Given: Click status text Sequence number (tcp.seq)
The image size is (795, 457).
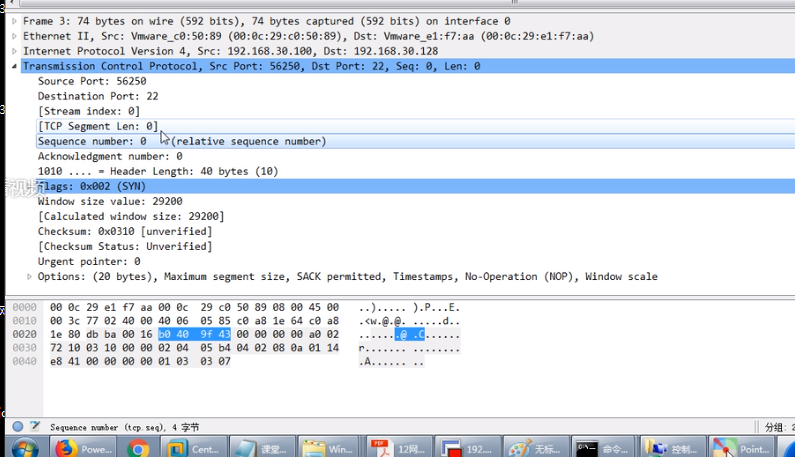Looking at the screenshot, I should [x=105, y=427].
